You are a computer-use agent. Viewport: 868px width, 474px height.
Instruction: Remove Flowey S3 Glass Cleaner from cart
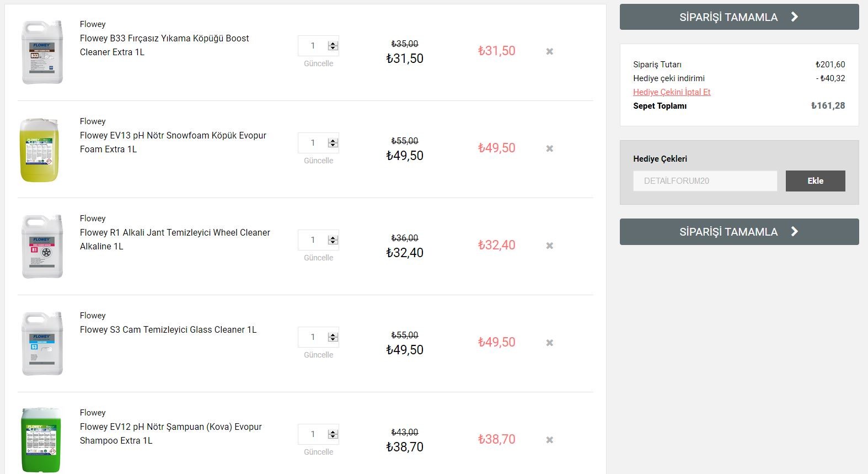549,343
